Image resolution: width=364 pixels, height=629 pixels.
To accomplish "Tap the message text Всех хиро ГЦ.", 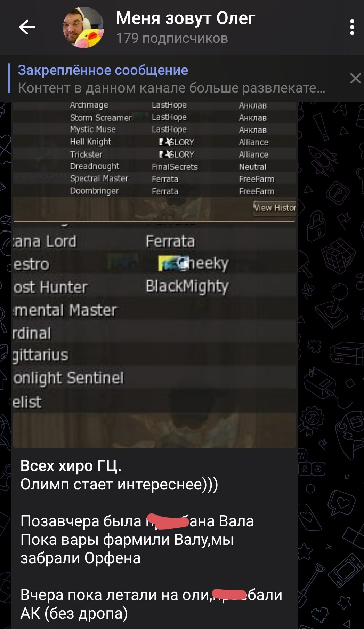I will pos(71,466).
